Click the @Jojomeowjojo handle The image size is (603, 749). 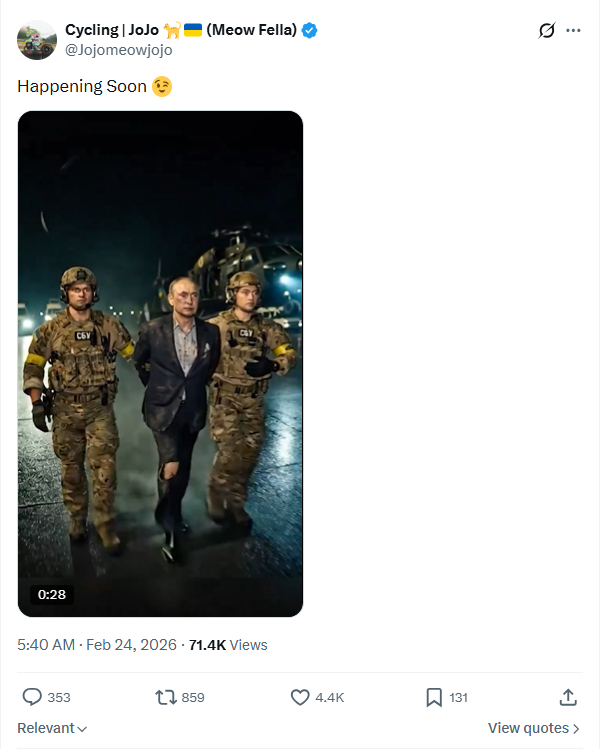click(118, 50)
